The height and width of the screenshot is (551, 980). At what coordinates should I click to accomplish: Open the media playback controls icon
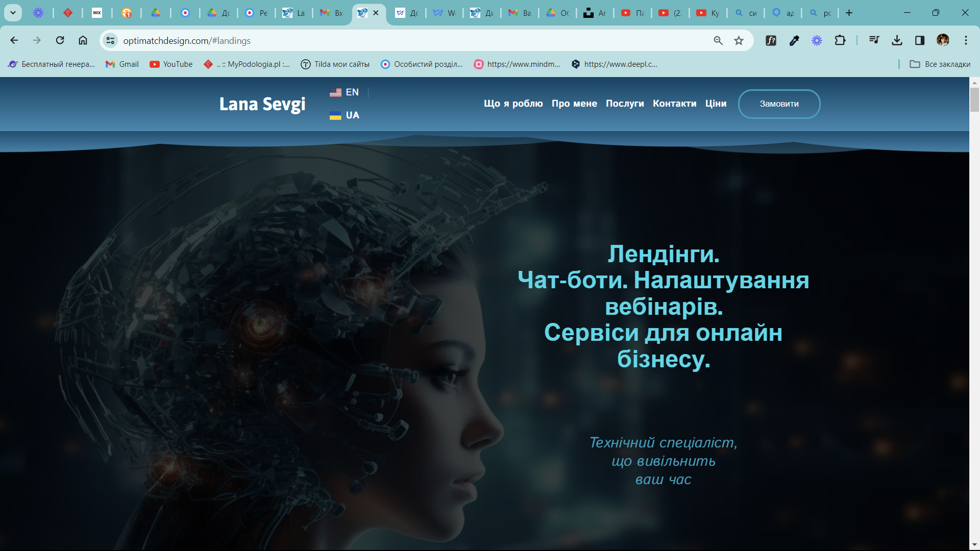click(874, 40)
